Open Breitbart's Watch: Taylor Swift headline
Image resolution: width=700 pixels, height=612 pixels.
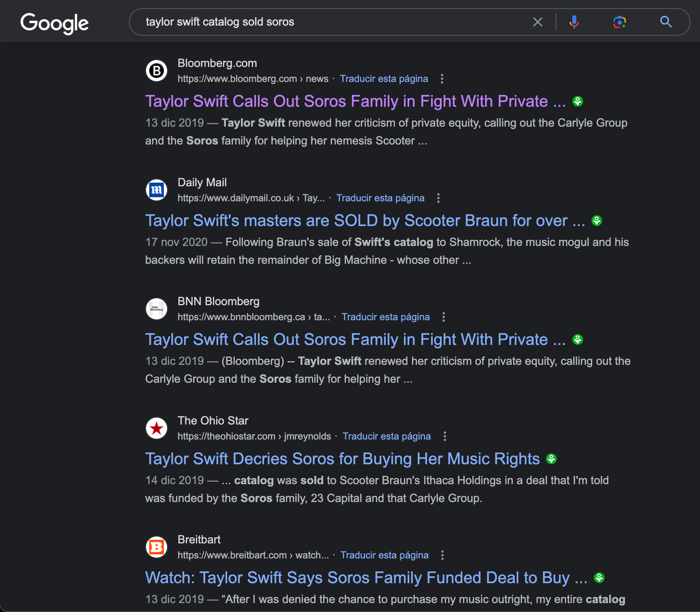pyautogui.click(x=366, y=578)
